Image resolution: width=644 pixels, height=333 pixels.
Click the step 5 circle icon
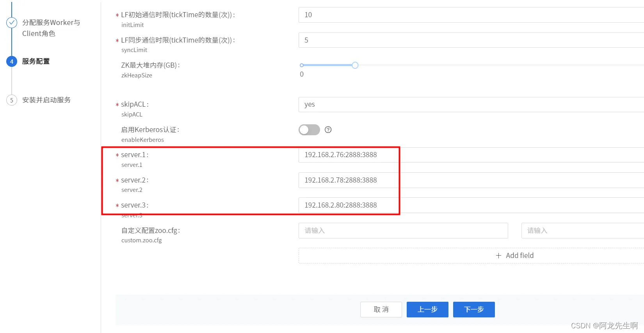click(x=12, y=100)
